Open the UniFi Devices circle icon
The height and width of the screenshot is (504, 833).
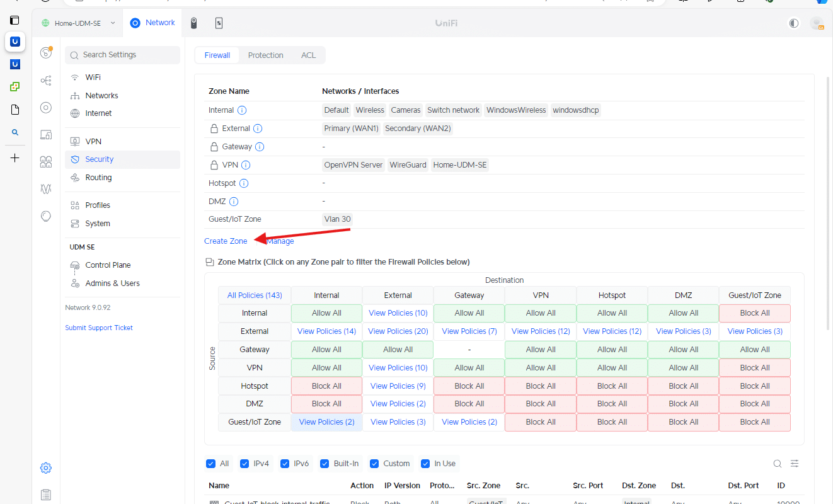click(x=46, y=107)
